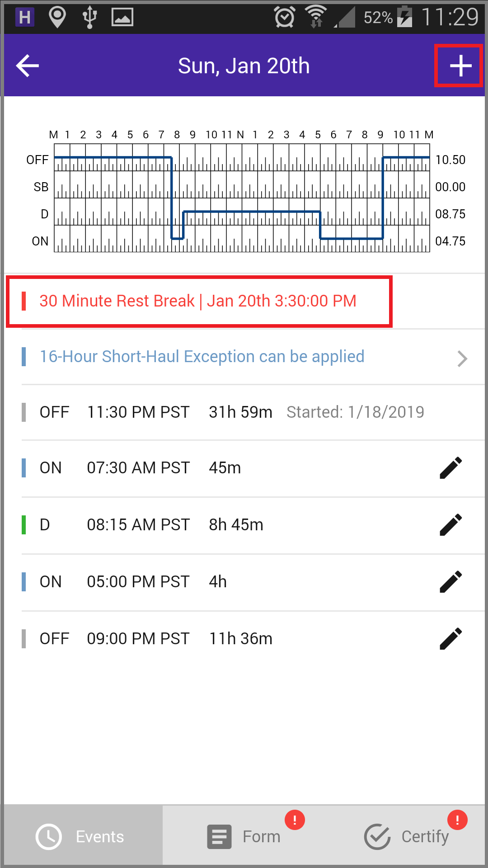Tap the Hutch app notification icon
The width and height of the screenshot is (488, 868).
pyautogui.click(x=25, y=17)
